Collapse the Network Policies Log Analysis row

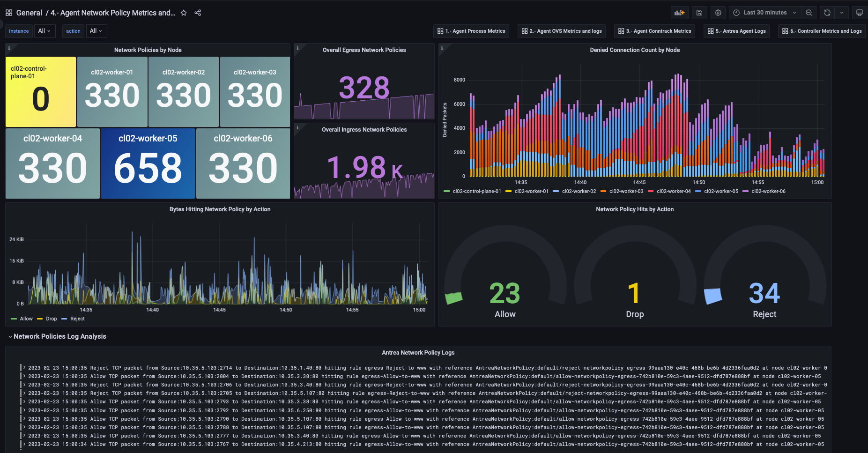point(59,336)
